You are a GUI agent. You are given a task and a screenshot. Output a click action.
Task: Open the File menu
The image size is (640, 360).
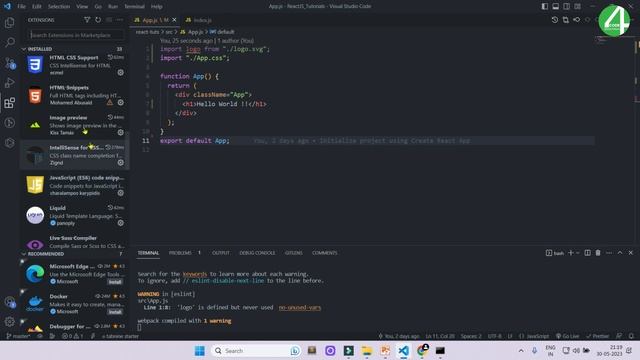(x=22, y=7)
